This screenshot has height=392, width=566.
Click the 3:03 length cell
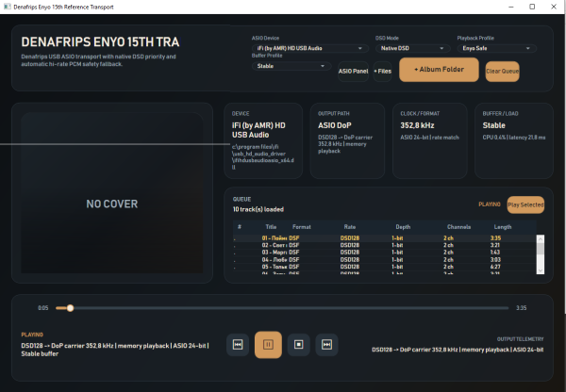coord(495,260)
